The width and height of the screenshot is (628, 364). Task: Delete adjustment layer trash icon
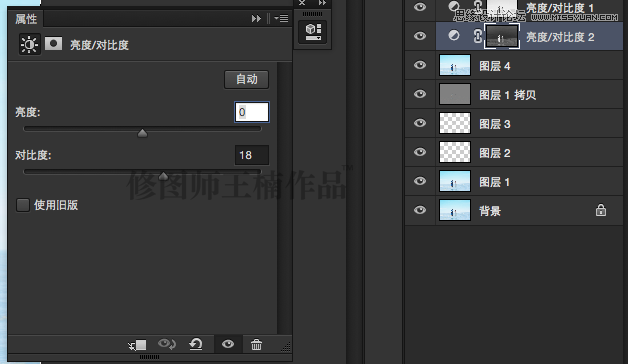click(256, 344)
